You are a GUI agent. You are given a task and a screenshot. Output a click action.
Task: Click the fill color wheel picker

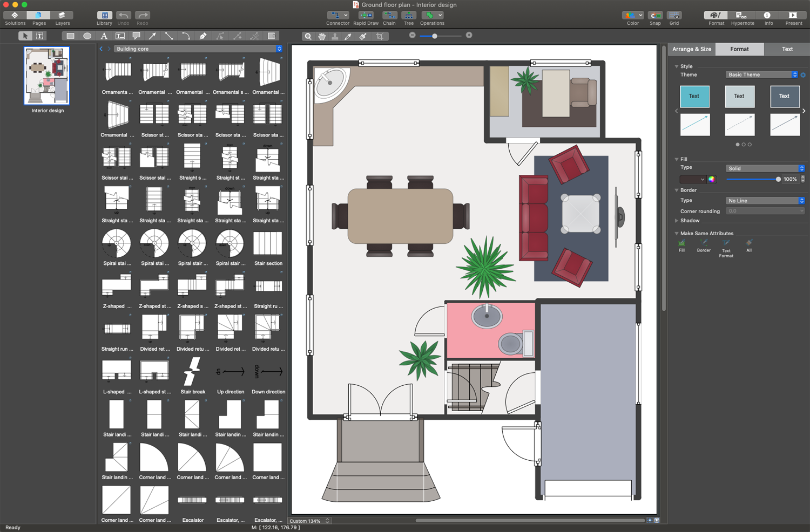coord(712,179)
